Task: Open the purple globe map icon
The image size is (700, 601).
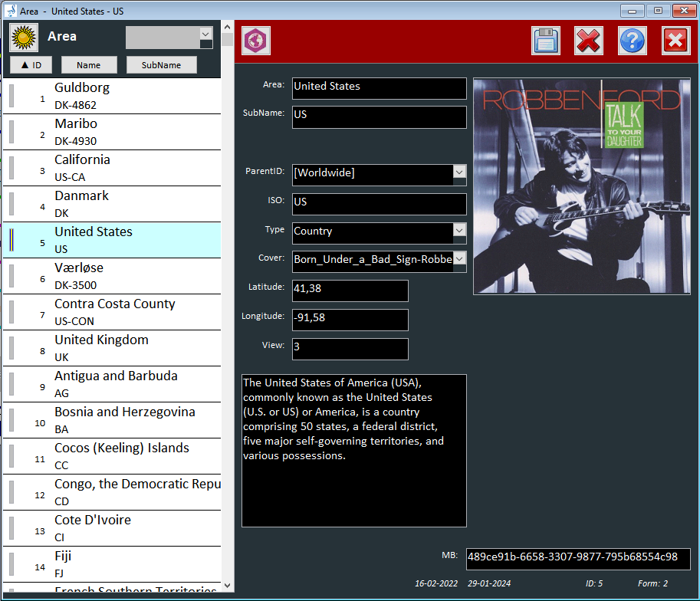Action: (x=255, y=41)
